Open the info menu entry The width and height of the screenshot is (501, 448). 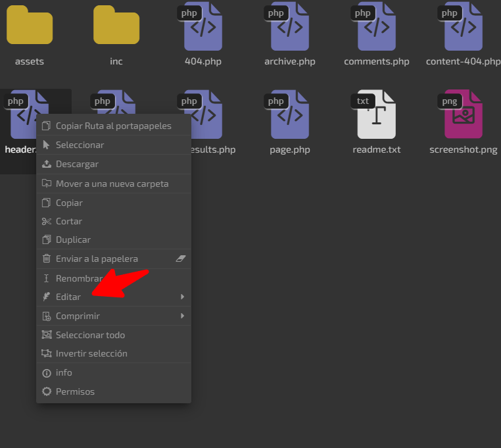(x=114, y=373)
